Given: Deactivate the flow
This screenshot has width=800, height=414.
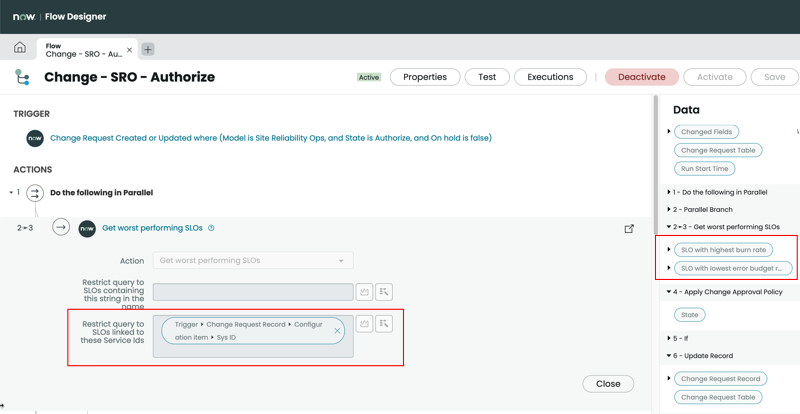Looking at the screenshot, I should click(642, 77).
